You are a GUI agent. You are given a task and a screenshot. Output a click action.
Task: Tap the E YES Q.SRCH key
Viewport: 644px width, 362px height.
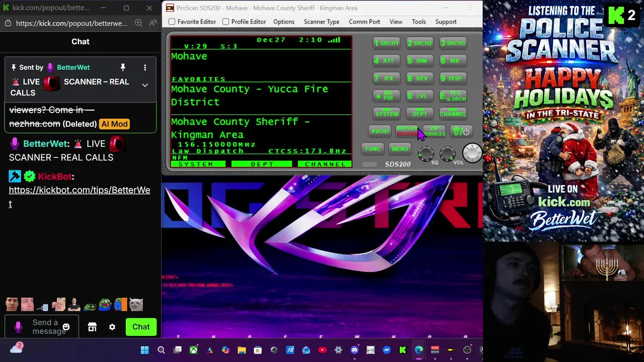click(x=453, y=96)
